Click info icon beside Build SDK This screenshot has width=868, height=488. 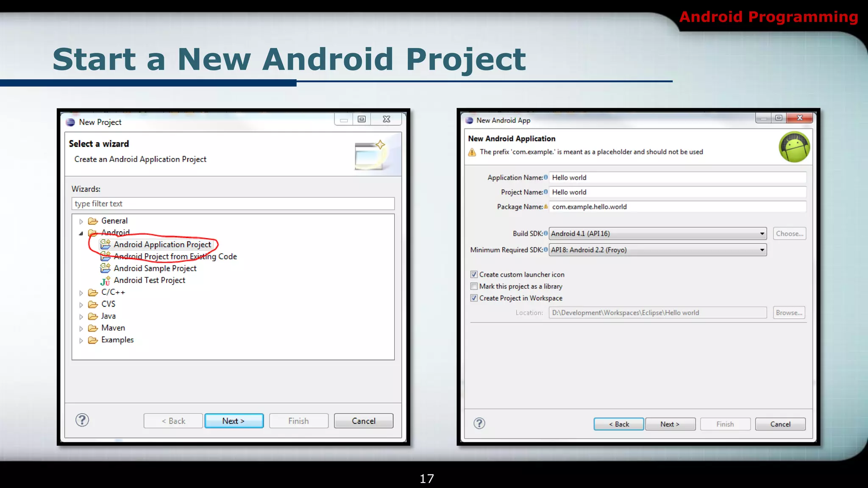(545, 233)
